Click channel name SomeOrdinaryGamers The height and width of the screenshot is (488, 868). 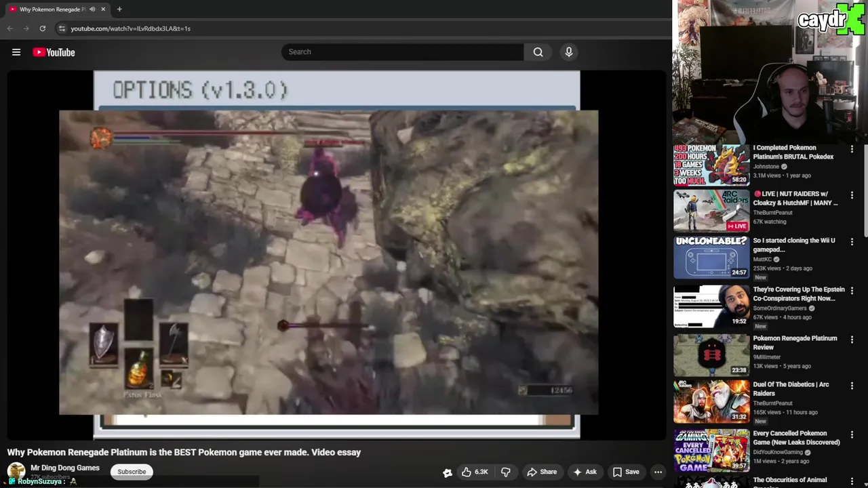click(781, 308)
